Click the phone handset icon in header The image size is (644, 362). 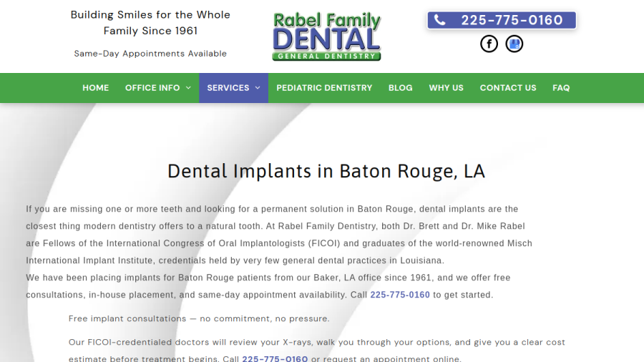[439, 20]
